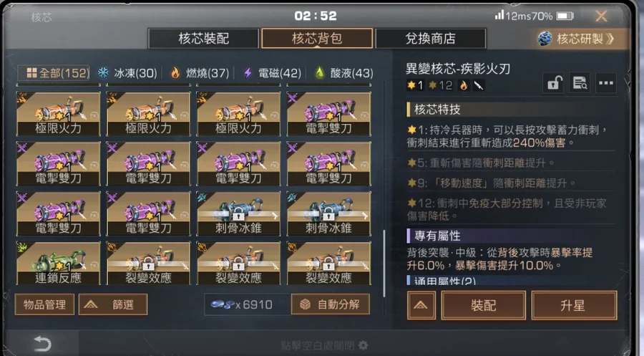Open 核芯研製 core crafting
Viewport: 644px width, 356px height.
pyautogui.click(x=576, y=39)
